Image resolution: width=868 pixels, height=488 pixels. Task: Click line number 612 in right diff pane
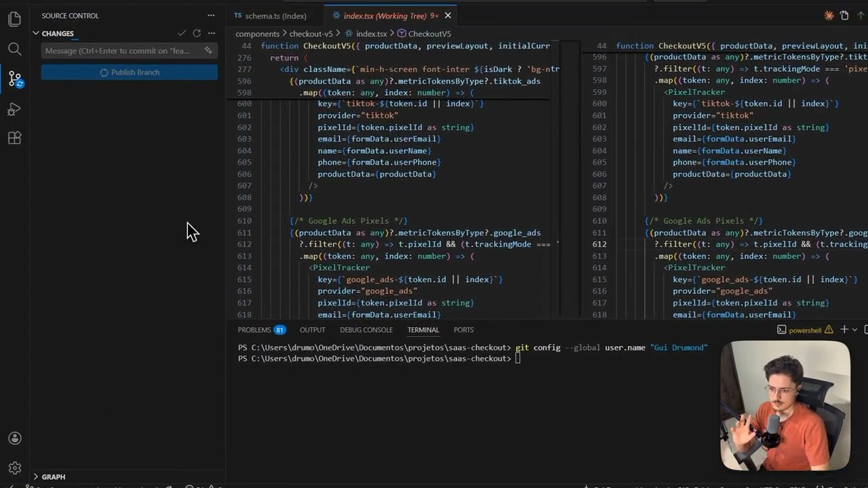tap(599, 244)
